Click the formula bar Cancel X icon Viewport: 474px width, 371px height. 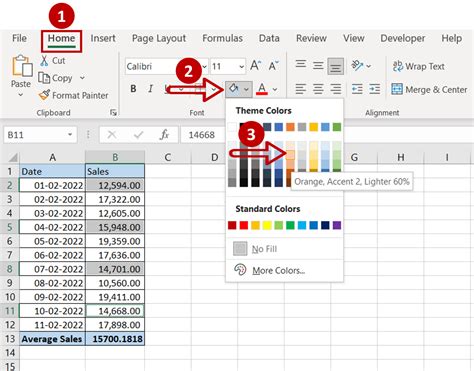(112, 135)
